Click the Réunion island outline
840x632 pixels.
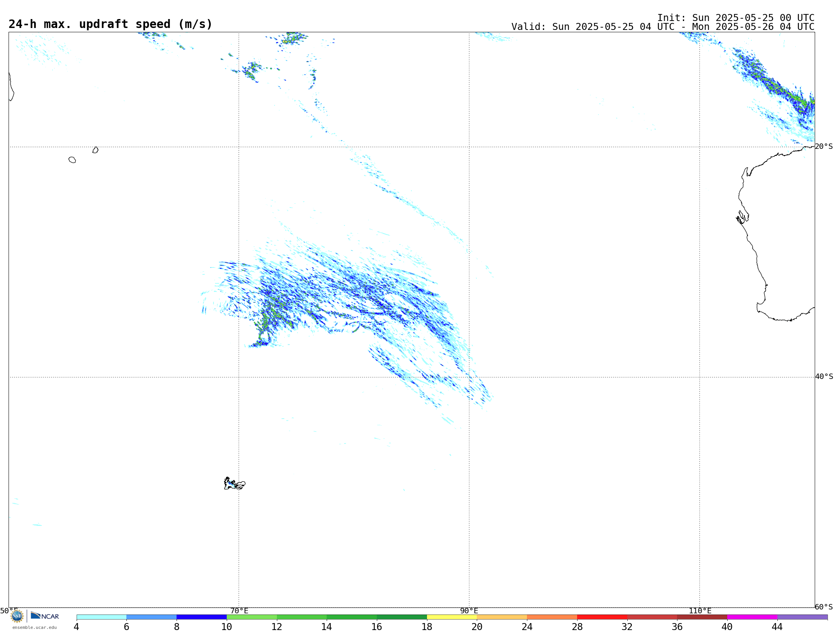(x=72, y=160)
